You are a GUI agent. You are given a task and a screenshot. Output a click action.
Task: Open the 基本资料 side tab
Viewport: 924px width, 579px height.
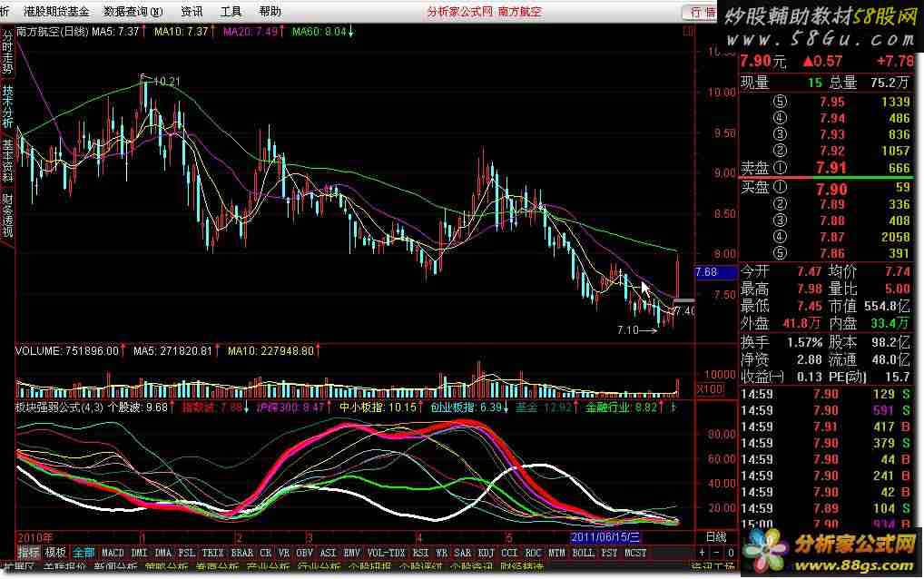7,161
